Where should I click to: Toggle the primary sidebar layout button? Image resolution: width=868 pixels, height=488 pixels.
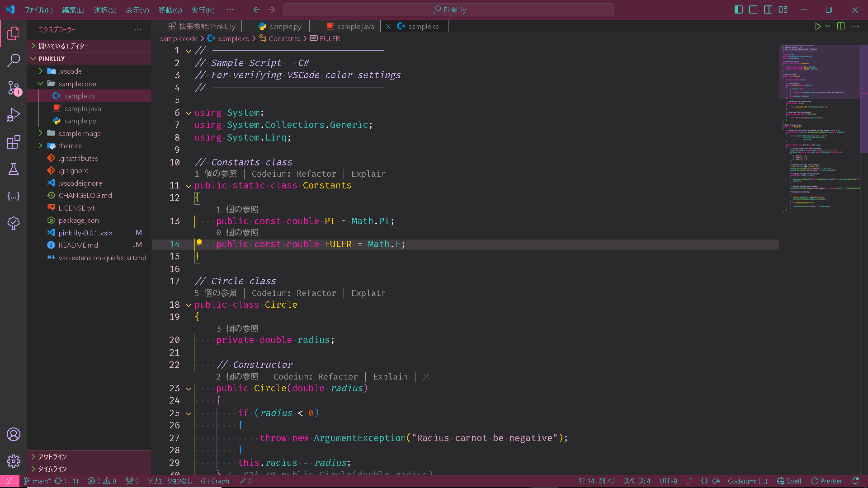pyautogui.click(x=739, y=9)
